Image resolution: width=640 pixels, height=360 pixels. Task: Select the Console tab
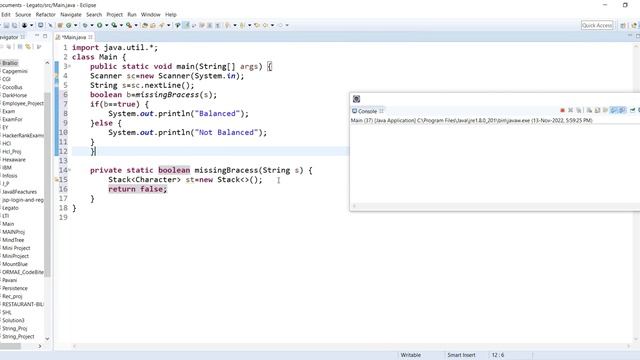(x=367, y=111)
